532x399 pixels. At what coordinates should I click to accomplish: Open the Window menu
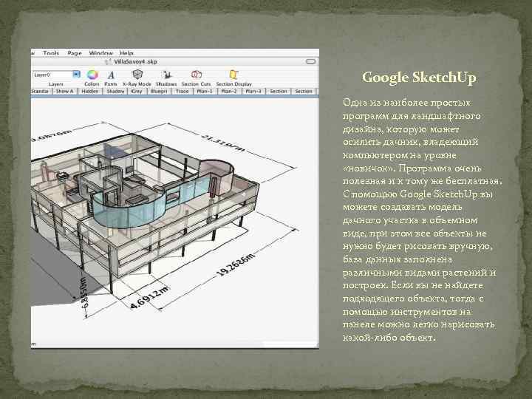coord(100,53)
